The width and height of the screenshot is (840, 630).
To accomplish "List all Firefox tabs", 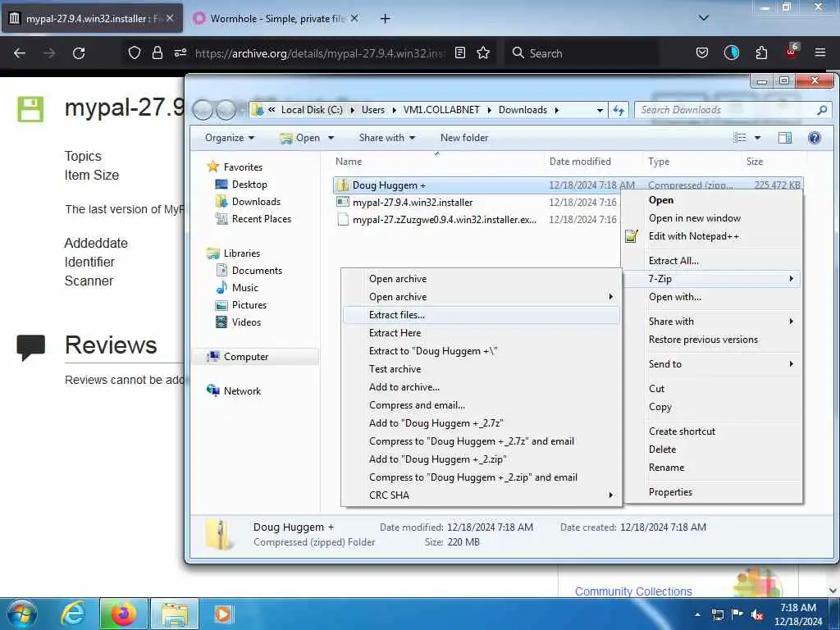I will (x=704, y=18).
